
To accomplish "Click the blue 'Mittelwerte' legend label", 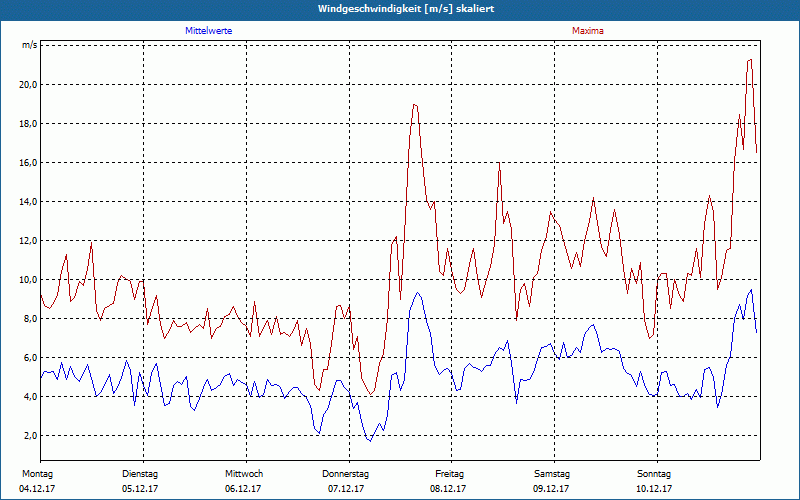I will pos(209,31).
